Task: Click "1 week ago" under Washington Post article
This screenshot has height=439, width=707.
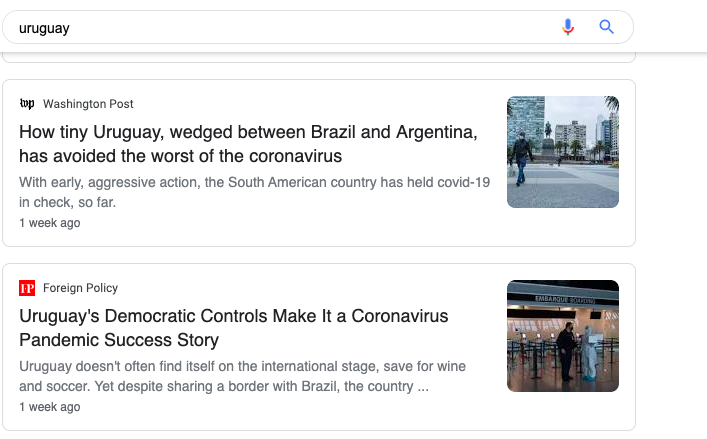Action: pos(50,223)
